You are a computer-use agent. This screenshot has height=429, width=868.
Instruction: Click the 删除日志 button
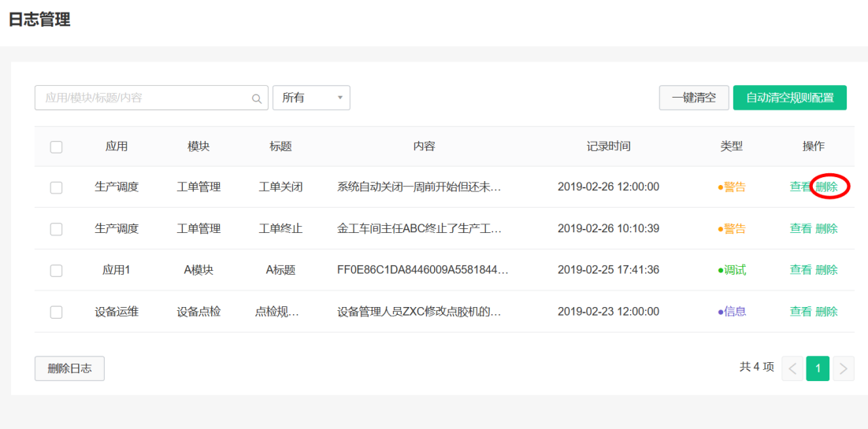[x=69, y=368]
